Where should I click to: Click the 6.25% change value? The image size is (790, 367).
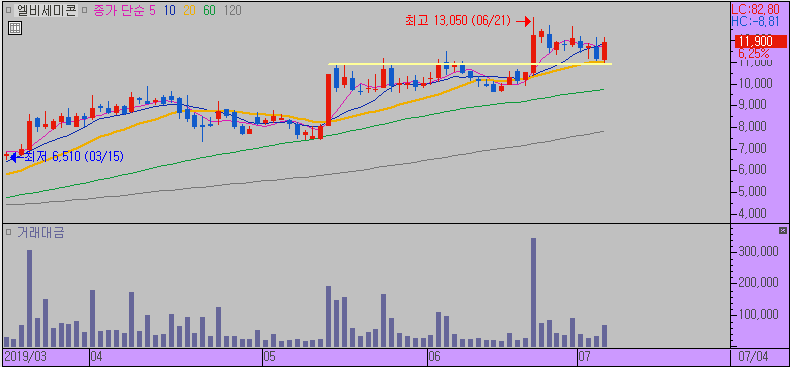[754, 53]
